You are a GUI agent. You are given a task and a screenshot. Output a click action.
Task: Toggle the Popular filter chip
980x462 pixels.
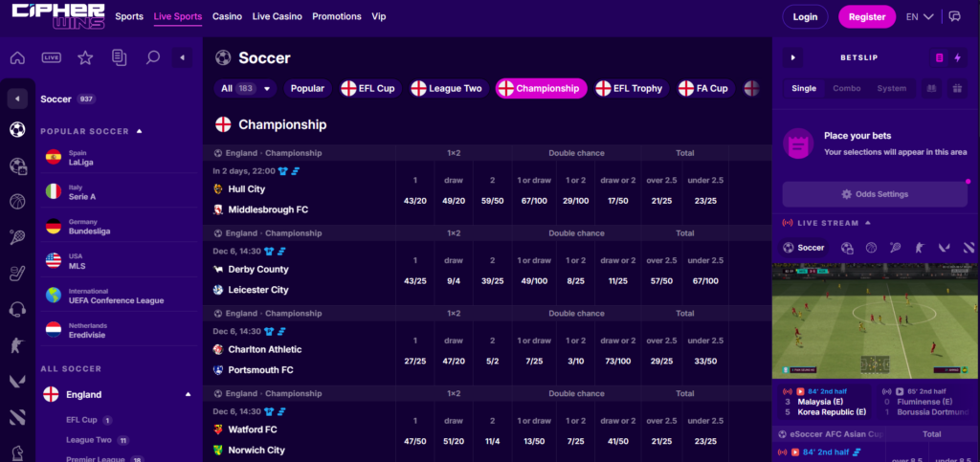[x=307, y=89]
